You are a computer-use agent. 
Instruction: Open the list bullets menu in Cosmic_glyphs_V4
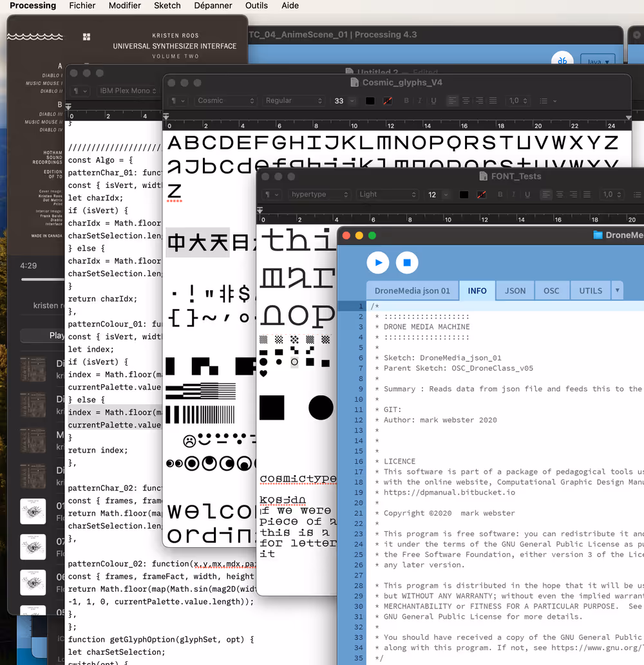[547, 101]
